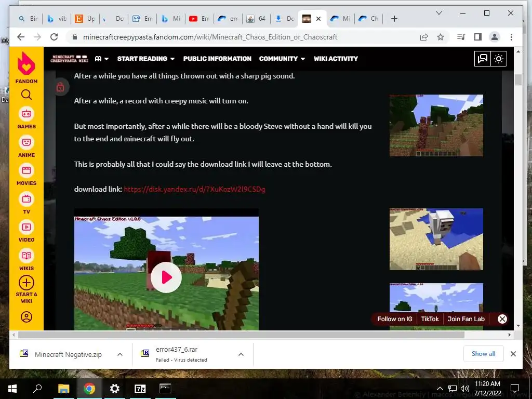Dismiss the social follow banner
This screenshot has width=532, height=399.
[x=502, y=319]
